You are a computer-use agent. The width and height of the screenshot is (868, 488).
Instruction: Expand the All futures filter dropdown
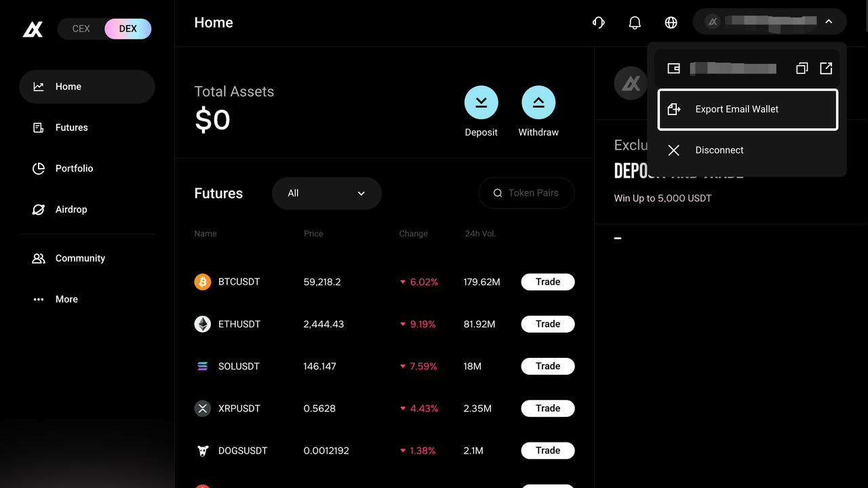[327, 193]
